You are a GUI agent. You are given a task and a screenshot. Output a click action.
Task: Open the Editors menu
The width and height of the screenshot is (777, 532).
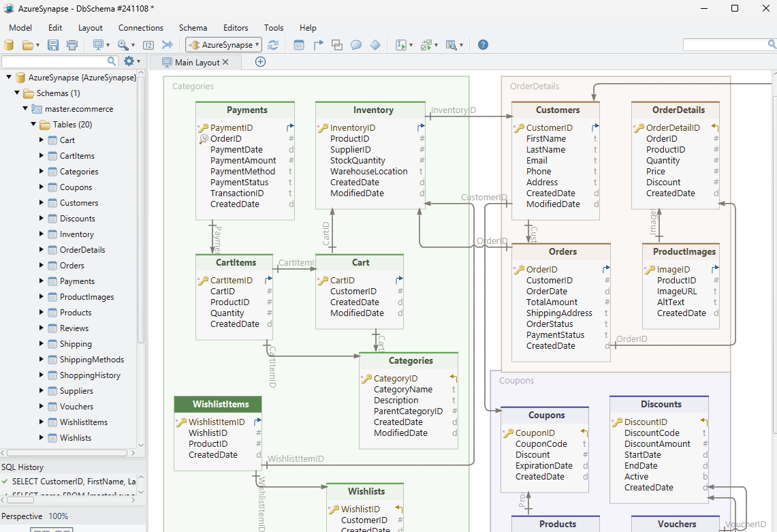coord(236,28)
